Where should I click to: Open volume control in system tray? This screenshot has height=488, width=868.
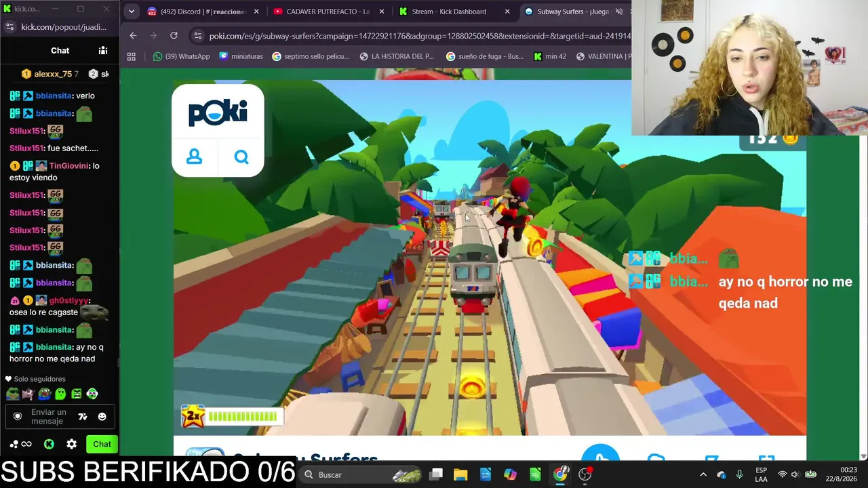click(x=795, y=474)
